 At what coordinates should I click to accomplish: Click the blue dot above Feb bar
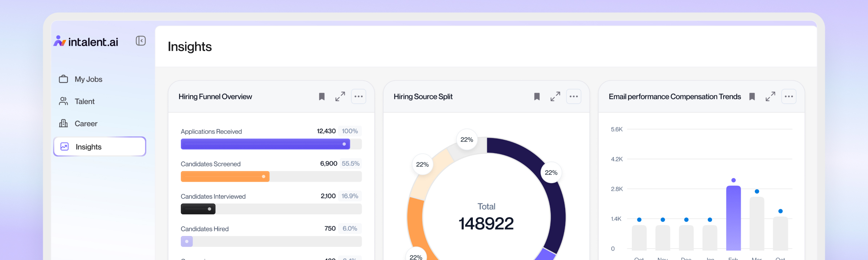click(x=733, y=180)
